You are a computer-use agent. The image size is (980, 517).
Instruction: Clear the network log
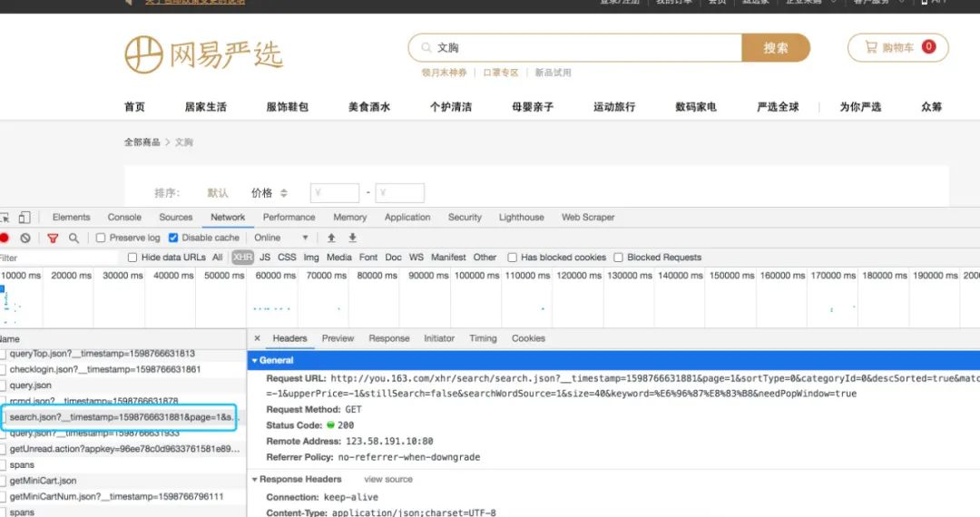(x=25, y=238)
